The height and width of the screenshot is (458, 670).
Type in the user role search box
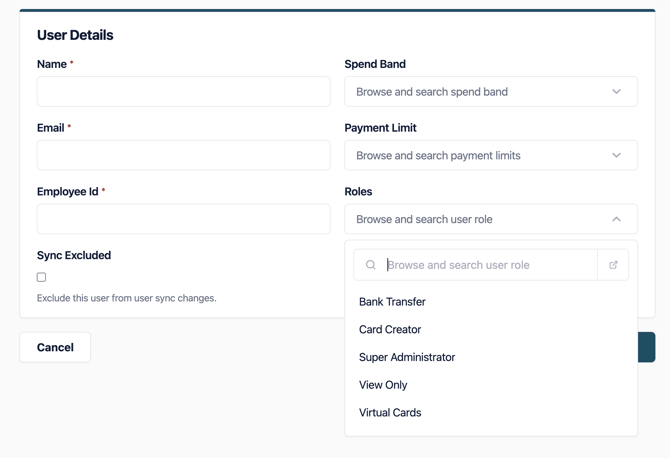pyautogui.click(x=488, y=265)
